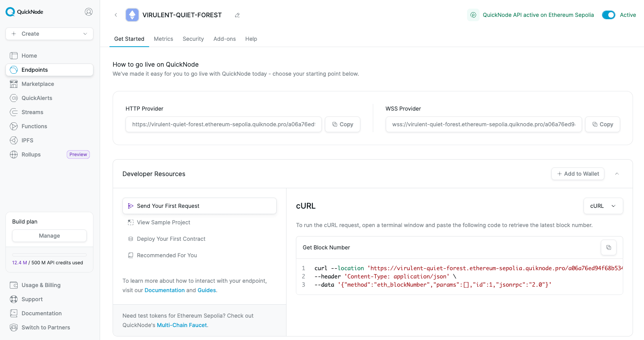
Task: Copy the WSS Provider URL
Action: tap(602, 124)
